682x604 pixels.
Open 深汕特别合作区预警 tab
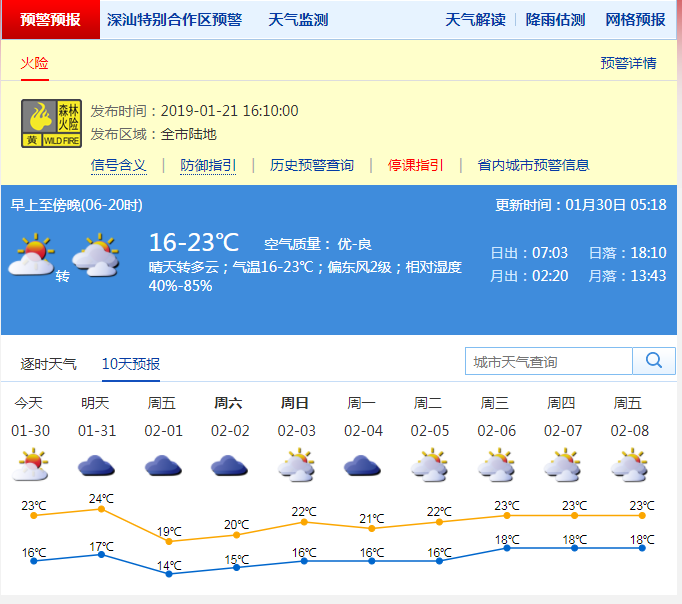click(174, 20)
